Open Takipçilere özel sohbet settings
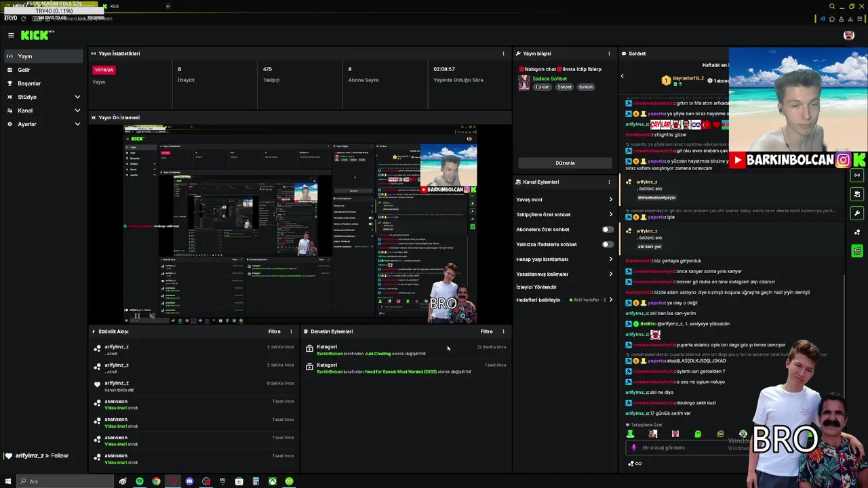 tap(564, 215)
